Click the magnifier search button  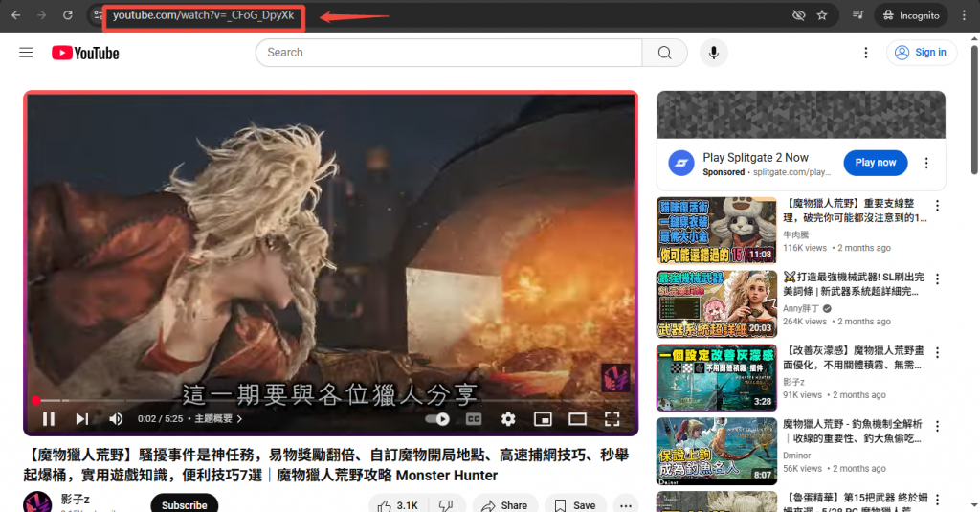[664, 53]
